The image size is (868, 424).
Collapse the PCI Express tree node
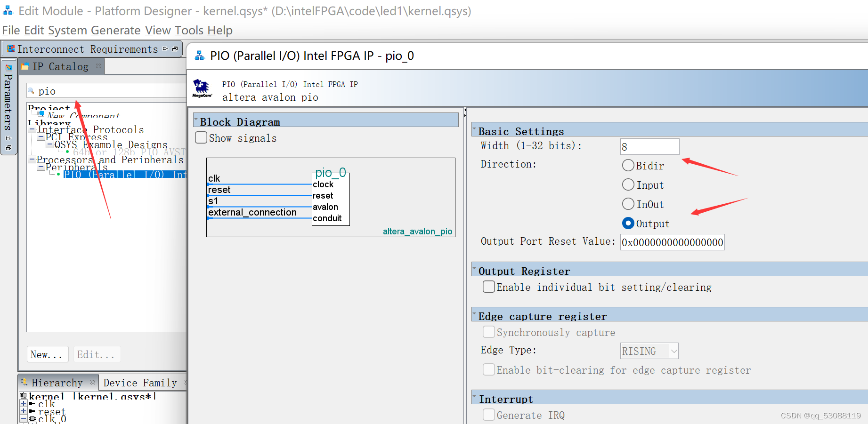(x=41, y=136)
